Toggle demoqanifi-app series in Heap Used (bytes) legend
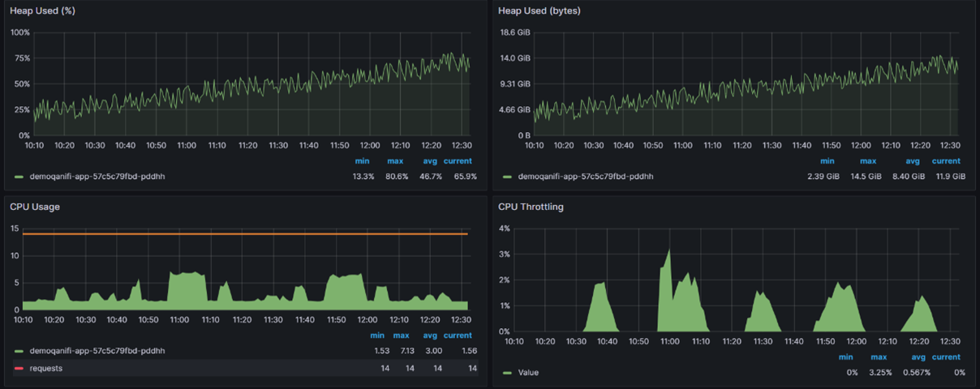The image size is (980, 389). pyautogui.click(x=586, y=176)
